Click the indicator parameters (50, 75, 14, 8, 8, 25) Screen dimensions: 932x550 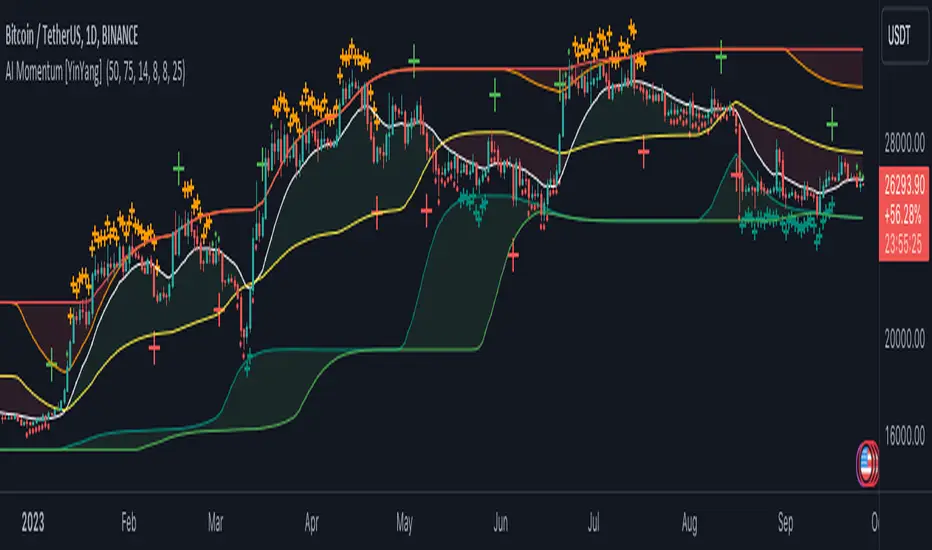pos(146,73)
